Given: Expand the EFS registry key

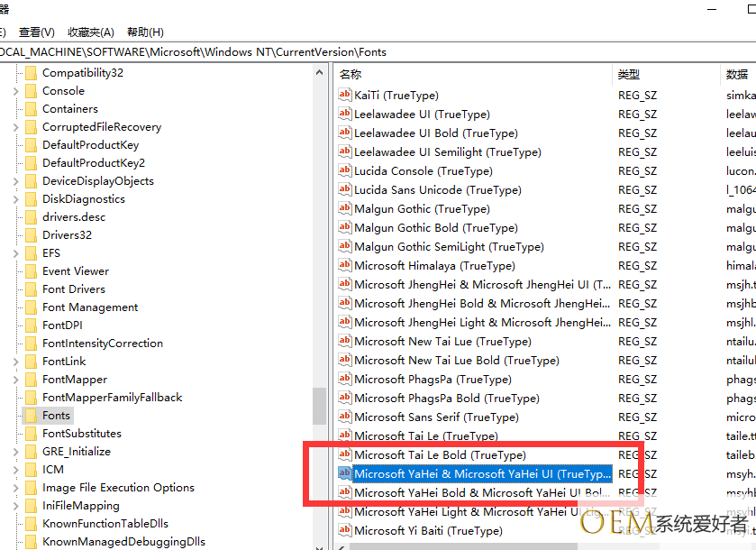Looking at the screenshot, I should coord(15,253).
